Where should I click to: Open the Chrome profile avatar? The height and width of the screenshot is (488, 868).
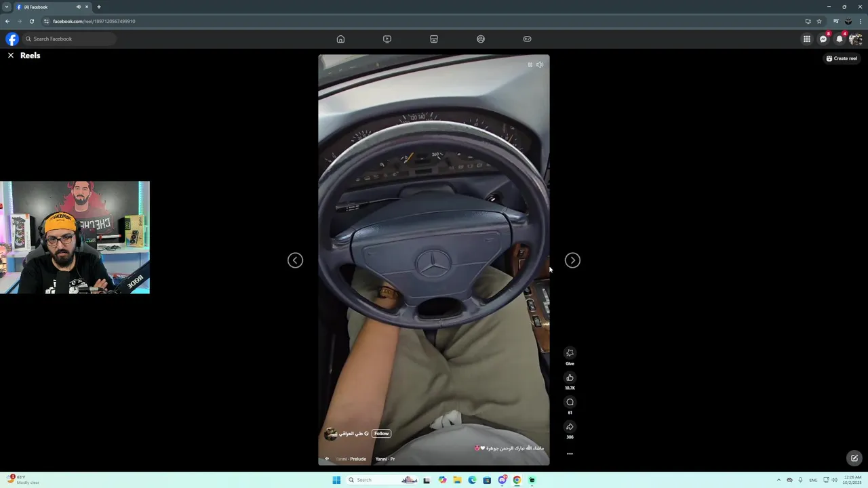(848, 21)
